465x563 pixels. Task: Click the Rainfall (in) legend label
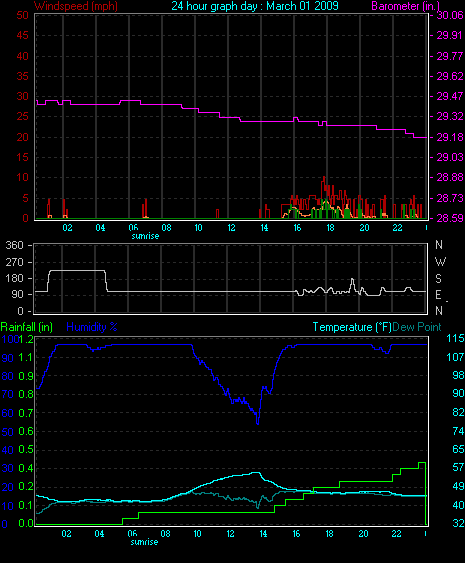[27, 327]
